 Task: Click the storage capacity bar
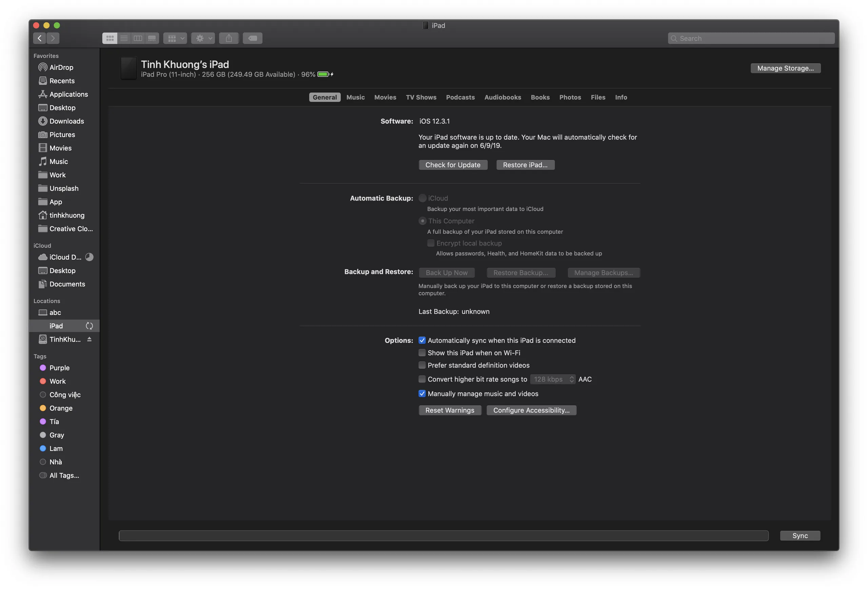click(x=443, y=535)
